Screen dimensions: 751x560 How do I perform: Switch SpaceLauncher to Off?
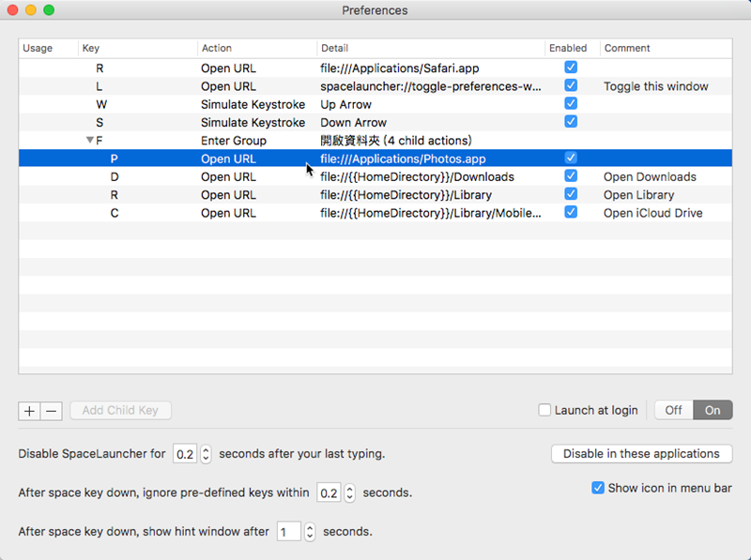[x=673, y=410]
